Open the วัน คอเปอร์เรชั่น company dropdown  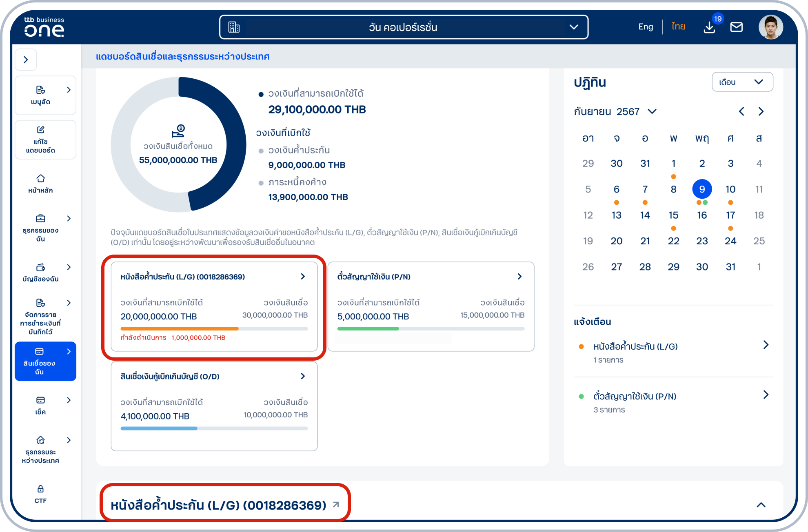[403, 27]
